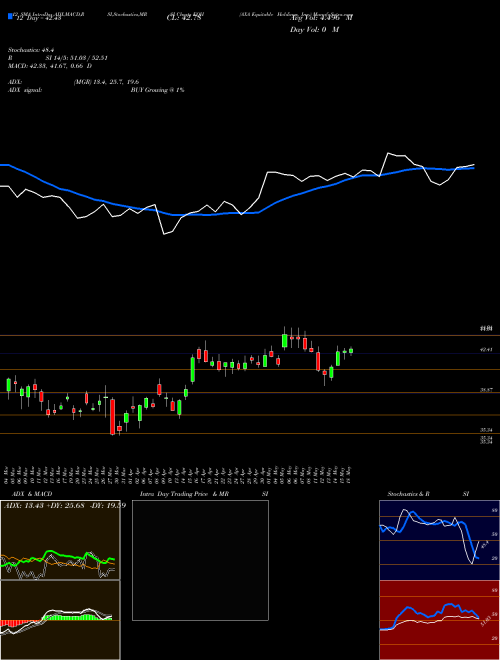Click the '(MGR) 13.4, 25.7, 19.6' values

pos(106,82)
